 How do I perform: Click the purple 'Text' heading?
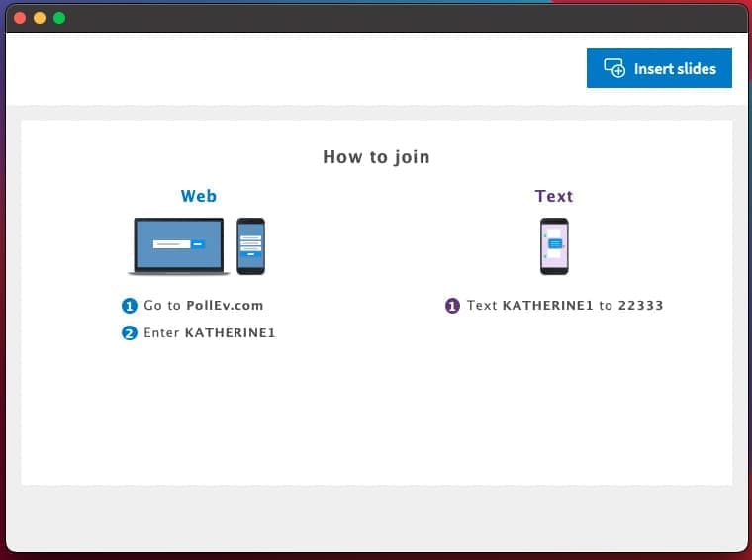pos(554,196)
